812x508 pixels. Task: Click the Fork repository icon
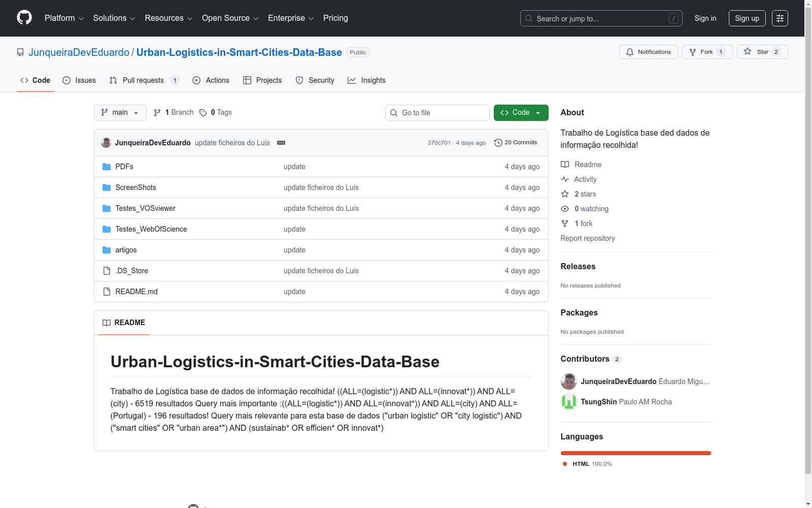tap(693, 52)
